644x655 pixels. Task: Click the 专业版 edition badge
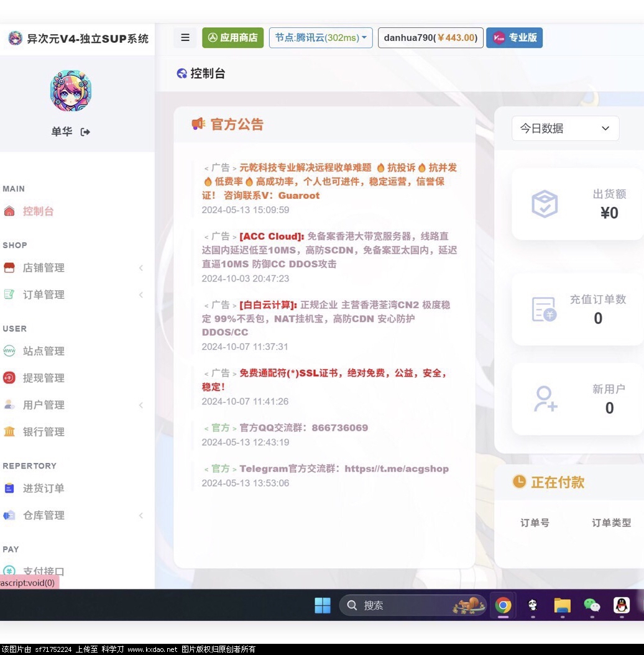514,38
